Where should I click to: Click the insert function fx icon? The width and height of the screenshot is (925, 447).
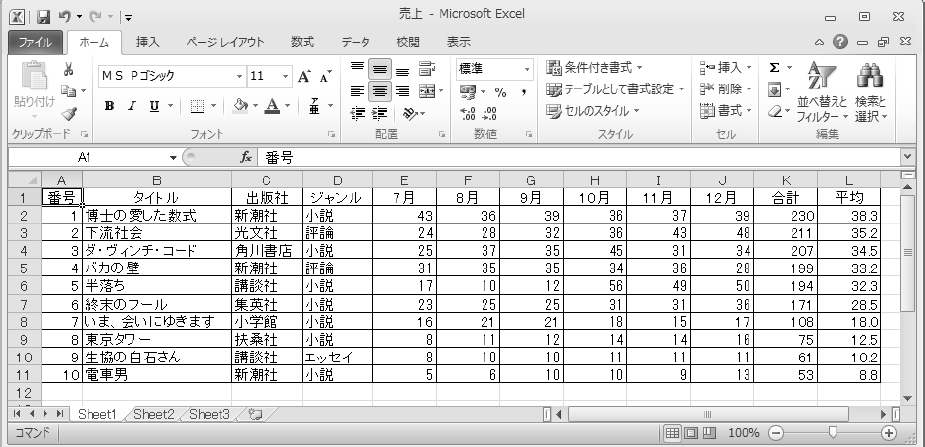click(x=246, y=157)
